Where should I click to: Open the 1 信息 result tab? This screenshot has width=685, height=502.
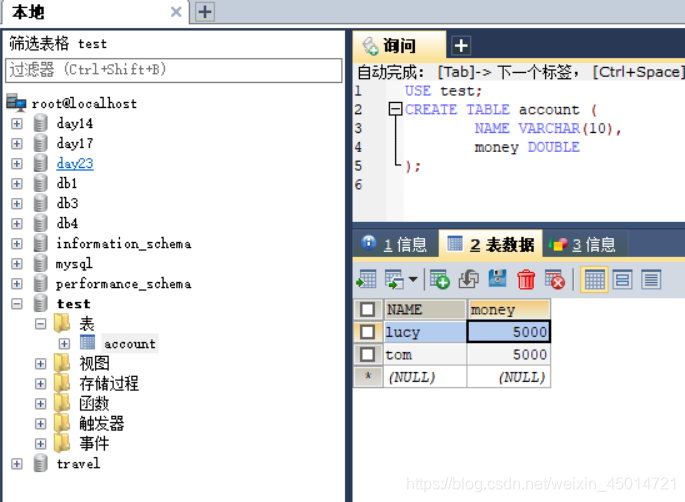coord(395,244)
